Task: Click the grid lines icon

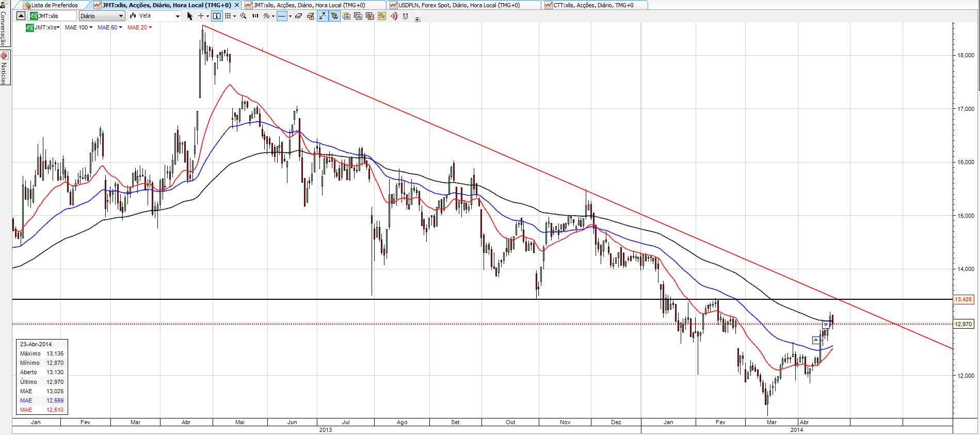Action: click(228, 16)
